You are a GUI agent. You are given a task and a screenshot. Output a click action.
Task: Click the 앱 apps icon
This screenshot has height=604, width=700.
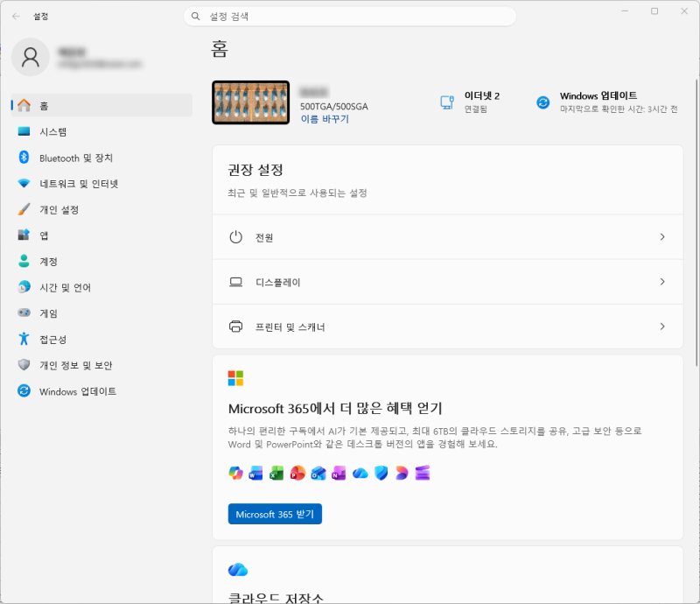click(24, 235)
